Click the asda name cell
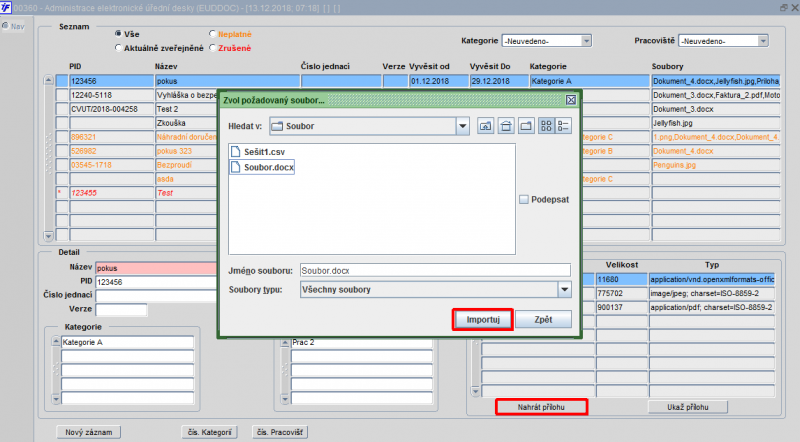Screen dimensions: 800x442 [187, 179]
